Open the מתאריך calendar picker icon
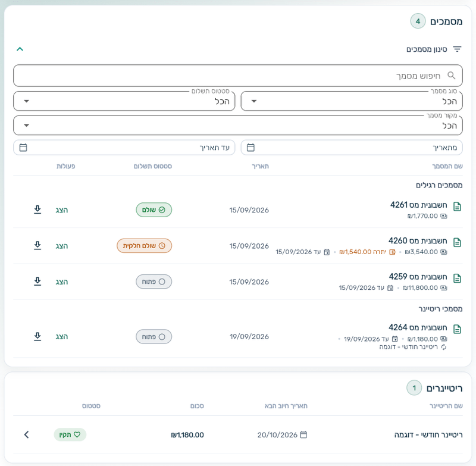Image resolution: width=476 pixels, height=466 pixels. (250, 148)
